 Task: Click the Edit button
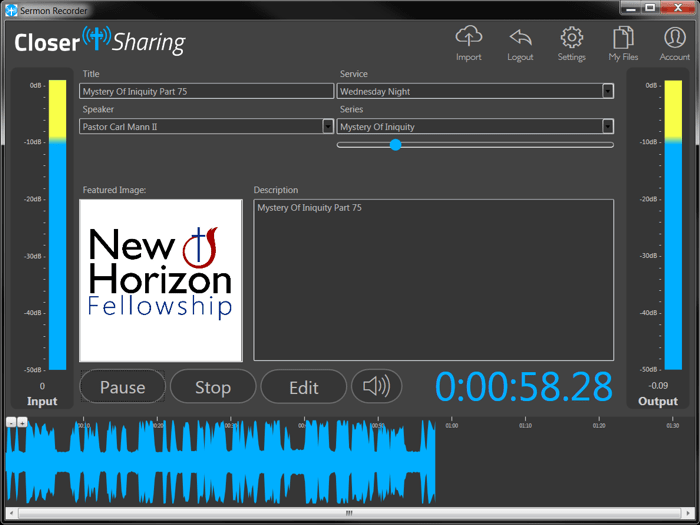(304, 387)
